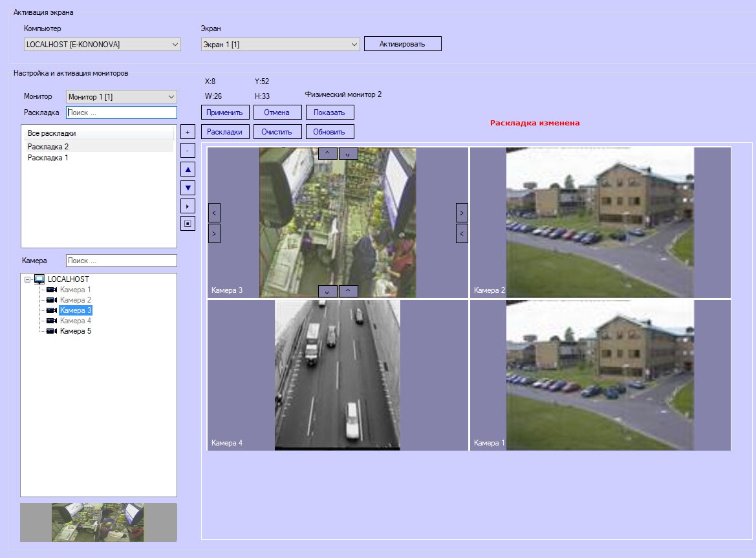
Task: Select Раскладка 1 in layouts list
Action: 48,157
